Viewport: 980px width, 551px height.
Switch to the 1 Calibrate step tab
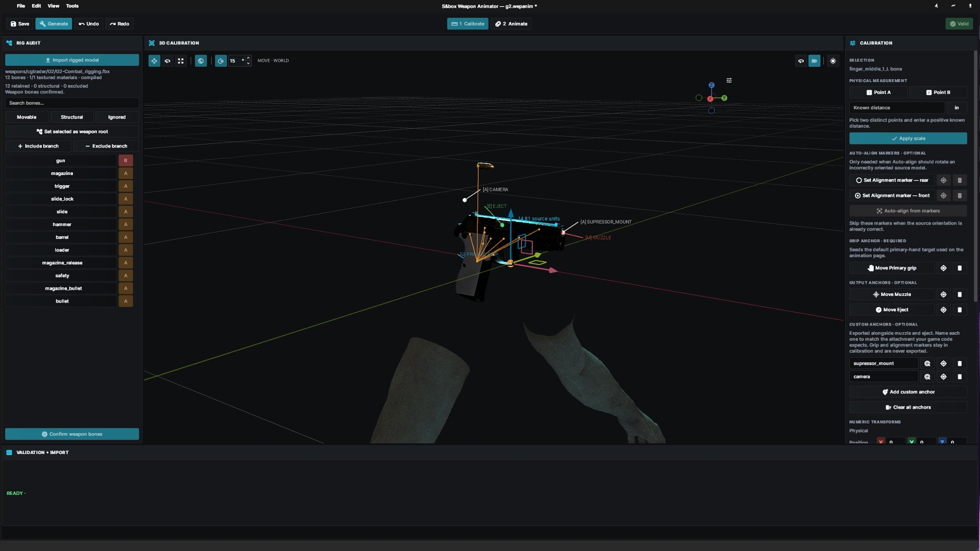click(468, 24)
